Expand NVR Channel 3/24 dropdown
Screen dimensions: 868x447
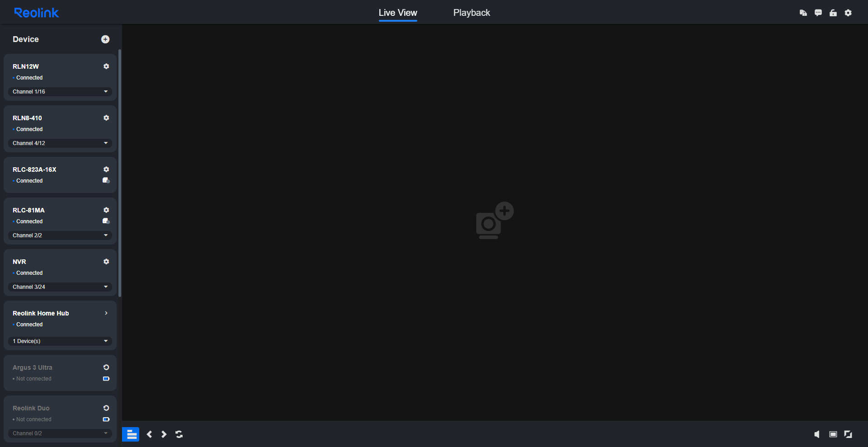pos(60,287)
